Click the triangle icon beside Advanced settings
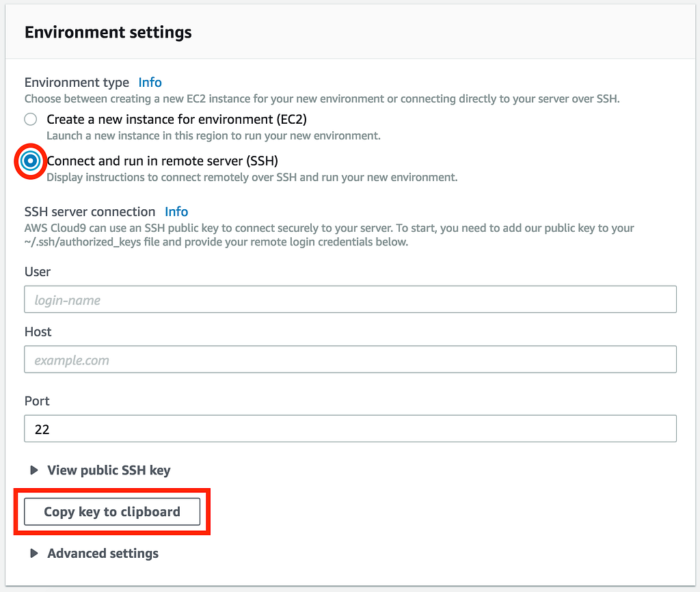700x592 pixels. (33, 554)
